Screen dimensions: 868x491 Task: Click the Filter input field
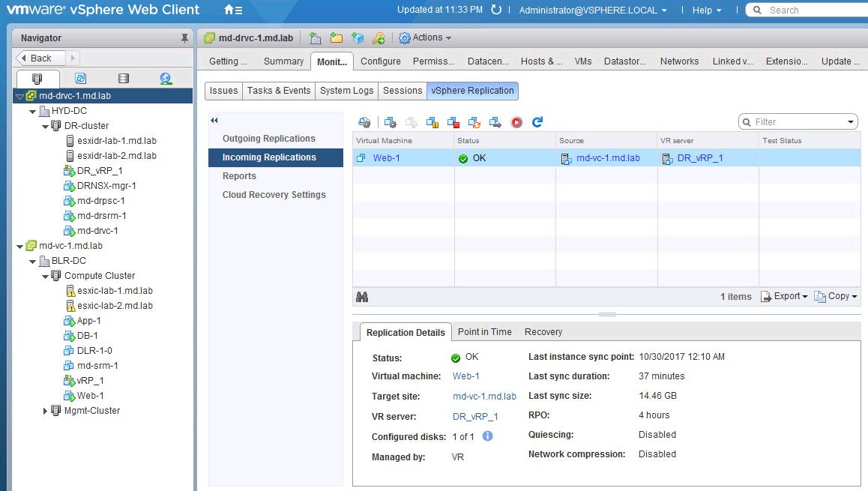coord(797,121)
